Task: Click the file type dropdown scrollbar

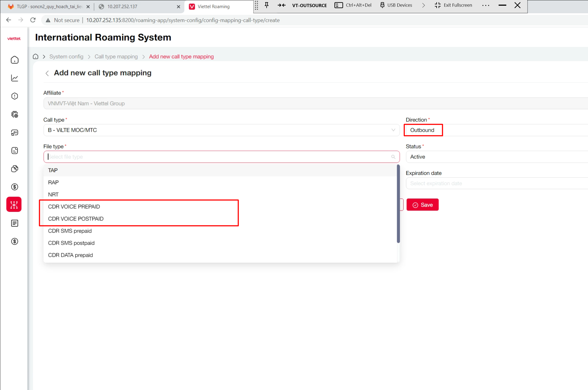Action: click(x=398, y=203)
